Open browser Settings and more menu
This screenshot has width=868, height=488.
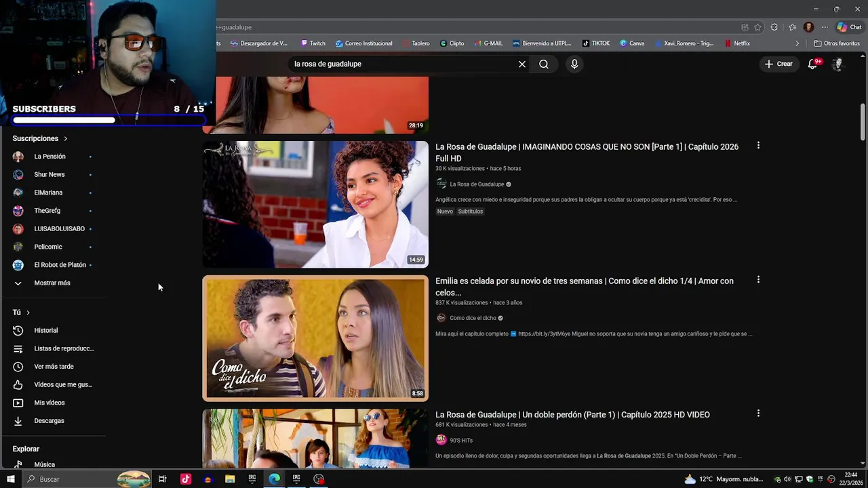pos(825,27)
